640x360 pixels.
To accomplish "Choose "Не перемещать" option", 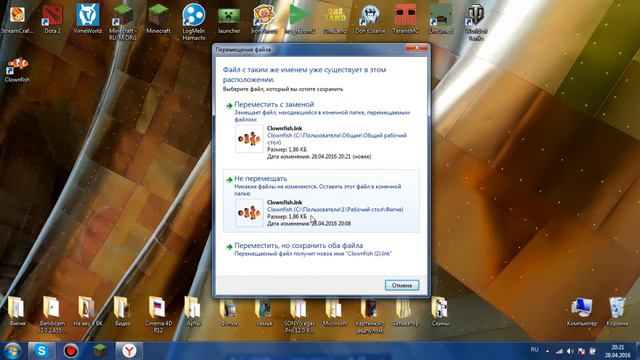I will pyautogui.click(x=321, y=201).
